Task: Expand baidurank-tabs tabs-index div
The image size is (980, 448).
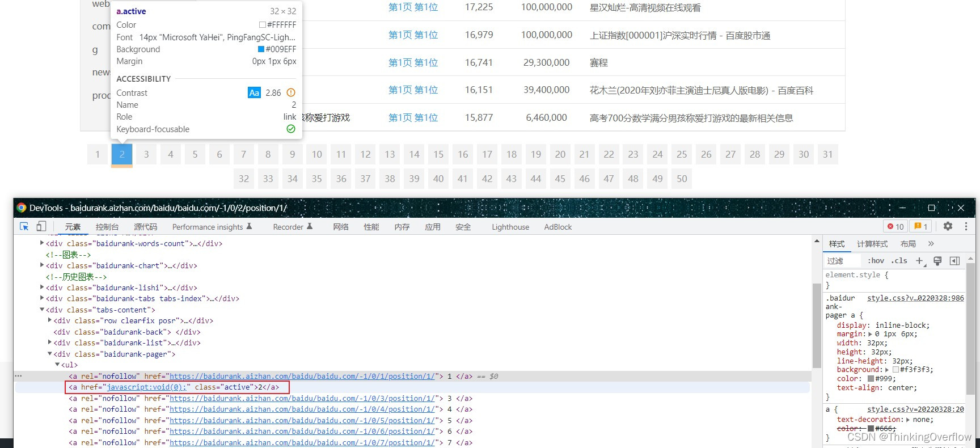Action: tap(42, 298)
